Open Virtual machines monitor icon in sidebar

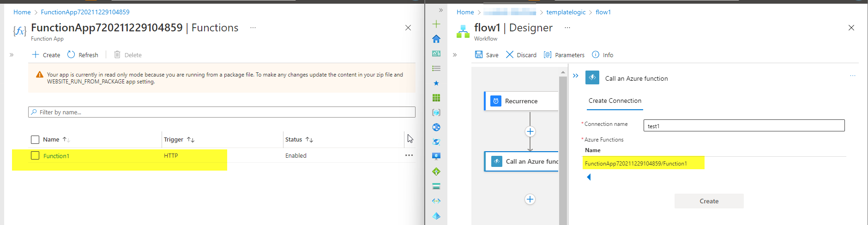(x=436, y=157)
